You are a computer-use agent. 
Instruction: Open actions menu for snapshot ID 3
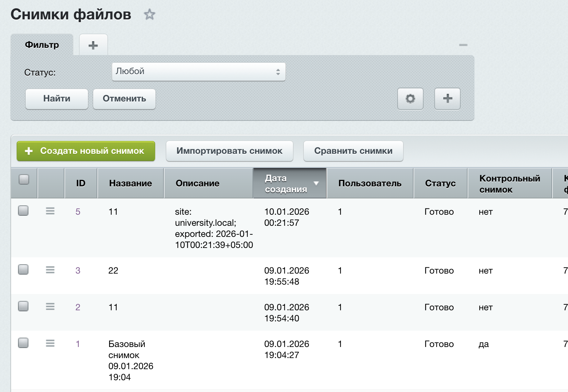(50, 270)
